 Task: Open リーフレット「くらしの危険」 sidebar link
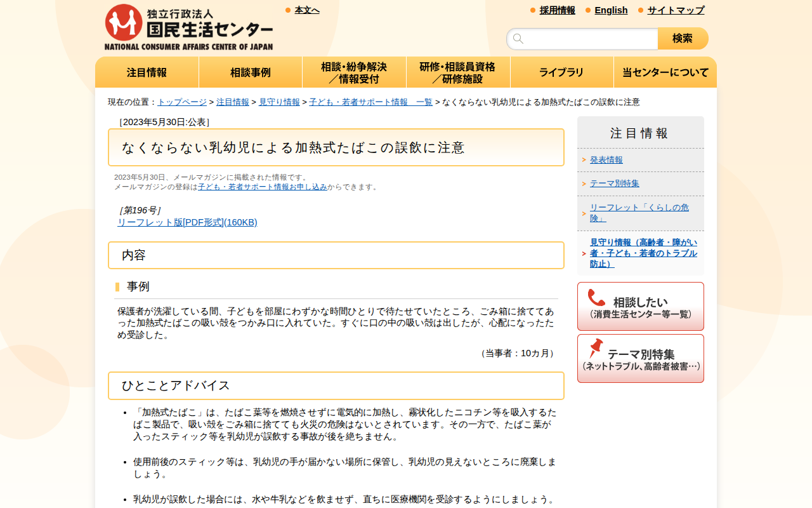(x=639, y=213)
